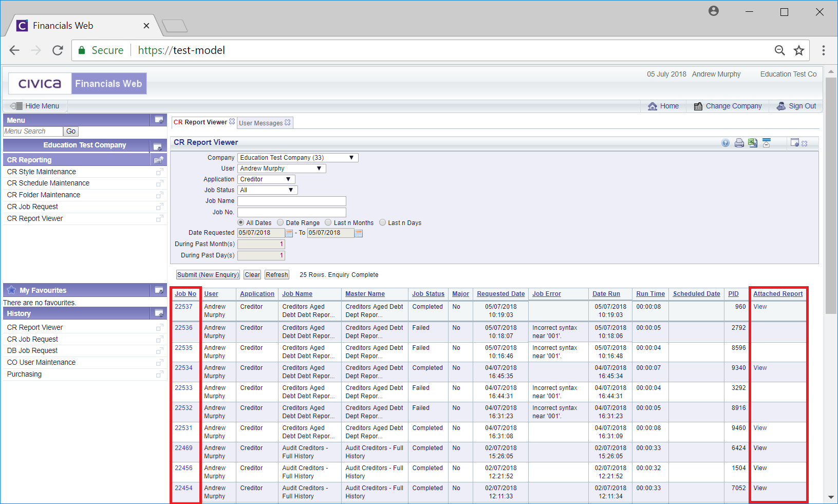Click Hide Menu

click(35, 106)
